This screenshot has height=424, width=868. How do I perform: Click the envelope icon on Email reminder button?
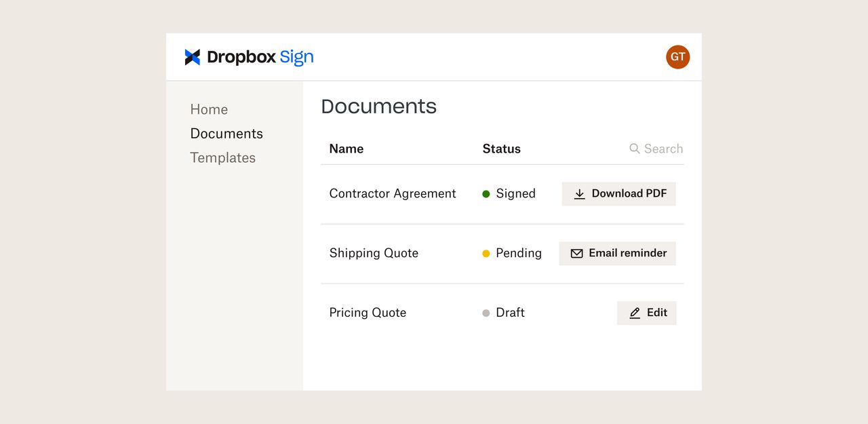pos(576,253)
